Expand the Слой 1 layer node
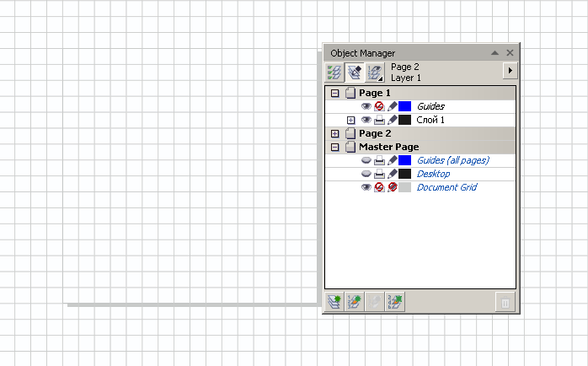 (x=350, y=120)
